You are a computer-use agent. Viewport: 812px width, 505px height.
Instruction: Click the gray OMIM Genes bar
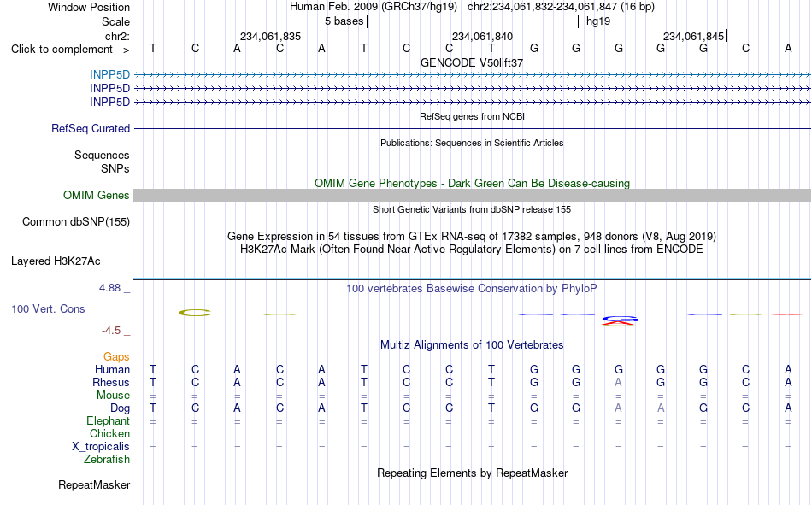(x=472, y=196)
